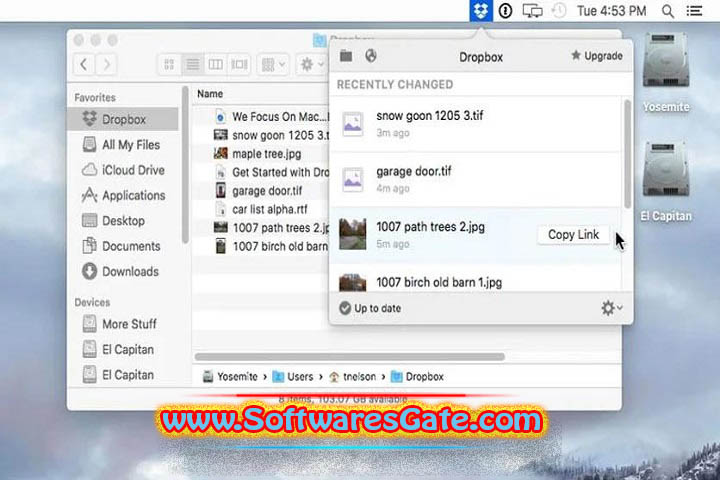
Task: Upgrade the Dropbox account
Action: (597, 56)
